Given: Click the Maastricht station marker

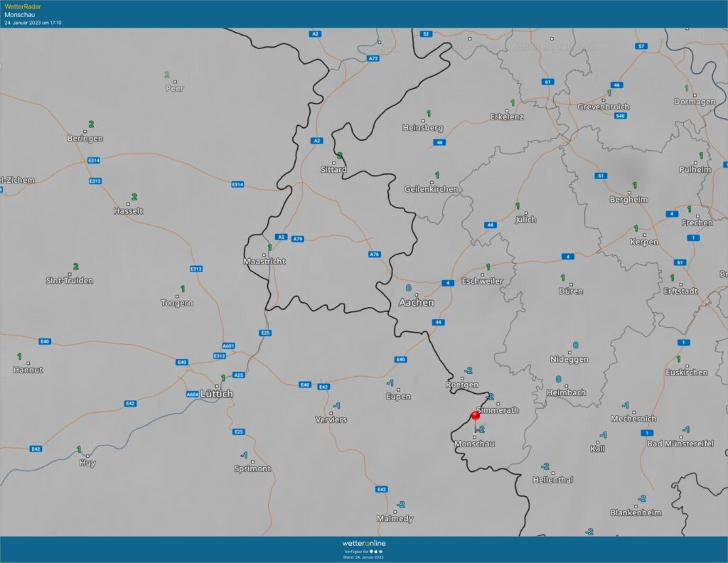Looking at the screenshot, I should pos(264,254).
